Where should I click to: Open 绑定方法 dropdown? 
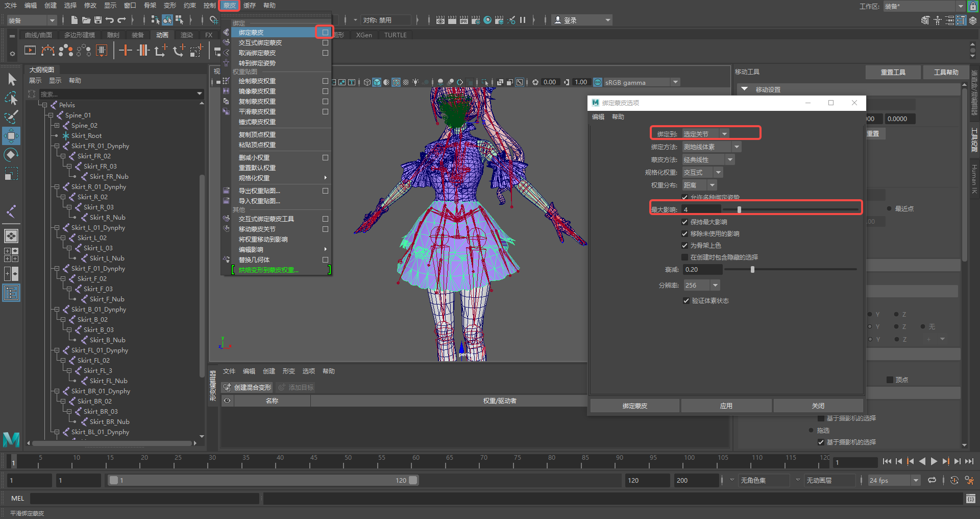712,147
